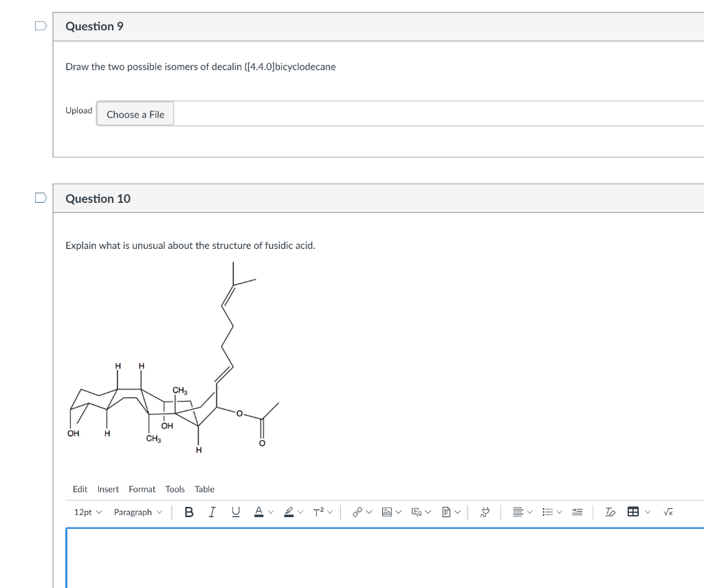Open the Paragraph style dropdown

[137, 511]
